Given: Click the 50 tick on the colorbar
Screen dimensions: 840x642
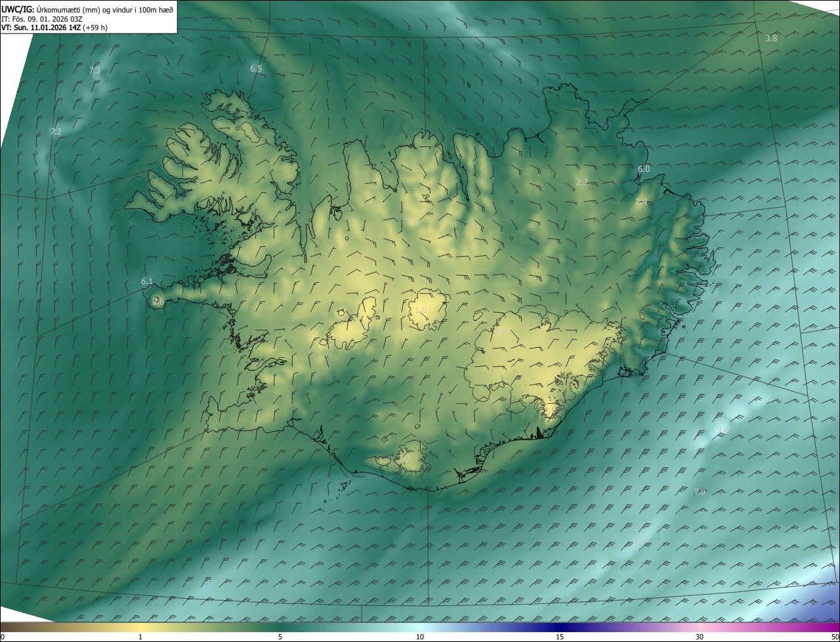Looking at the screenshot, I should pyautogui.click(x=835, y=637).
